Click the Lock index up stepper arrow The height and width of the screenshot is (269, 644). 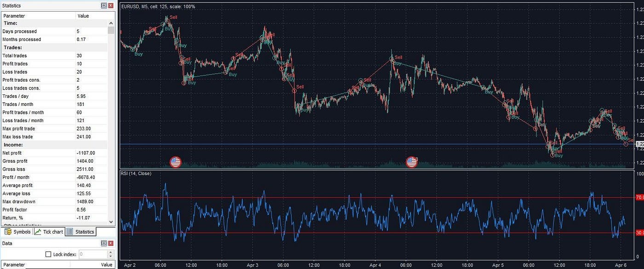[110, 252]
